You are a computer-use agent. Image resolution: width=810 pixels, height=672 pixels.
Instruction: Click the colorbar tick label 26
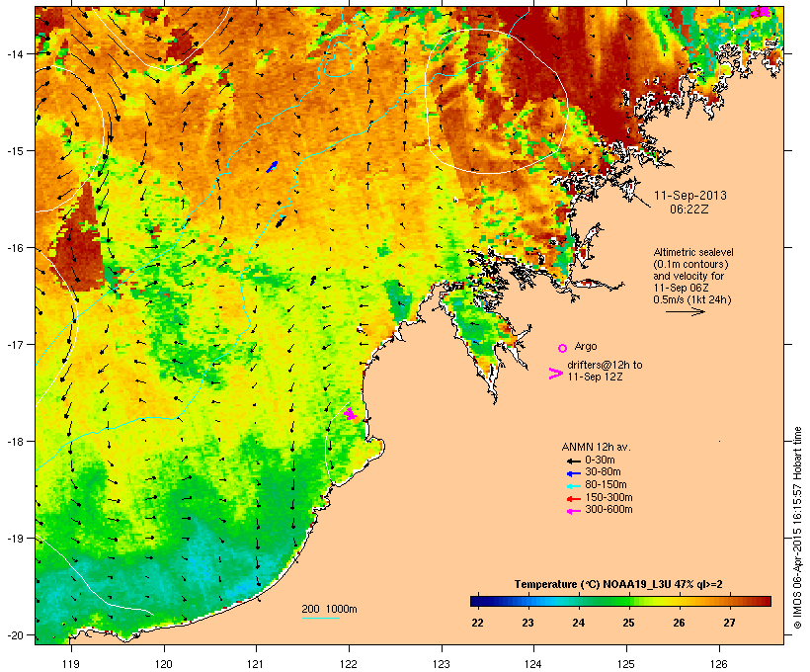(x=679, y=623)
